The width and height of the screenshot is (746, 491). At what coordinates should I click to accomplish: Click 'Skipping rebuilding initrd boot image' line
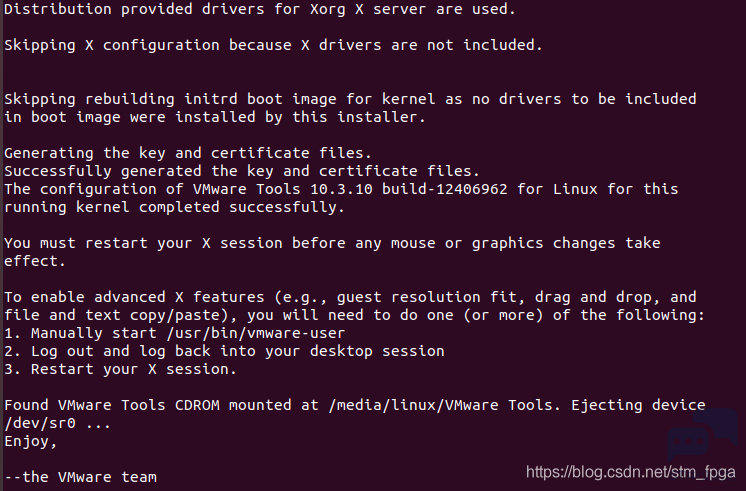coord(350,99)
